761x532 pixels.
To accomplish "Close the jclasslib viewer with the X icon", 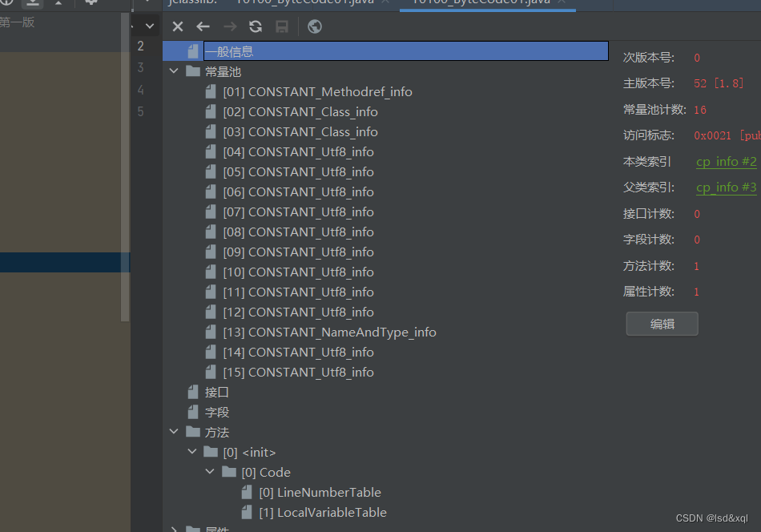I will tap(178, 26).
